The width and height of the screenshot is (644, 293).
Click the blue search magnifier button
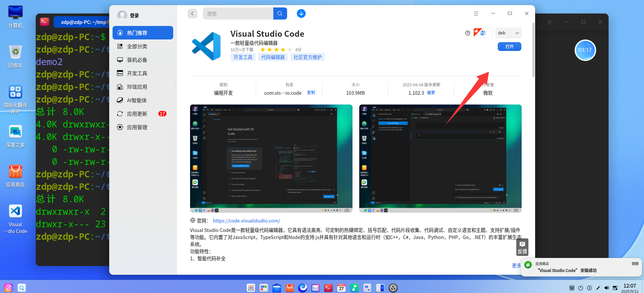click(280, 13)
